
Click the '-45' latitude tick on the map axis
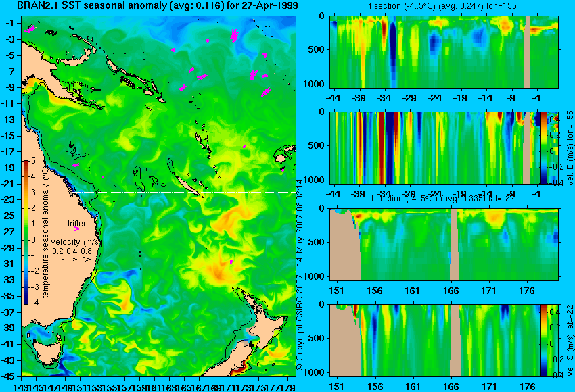[x=7, y=376]
